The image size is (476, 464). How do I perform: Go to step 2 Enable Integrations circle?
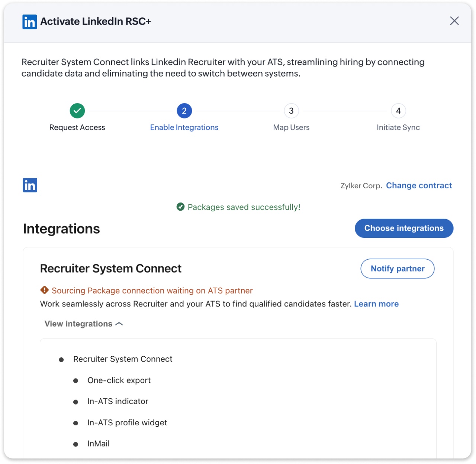(184, 111)
